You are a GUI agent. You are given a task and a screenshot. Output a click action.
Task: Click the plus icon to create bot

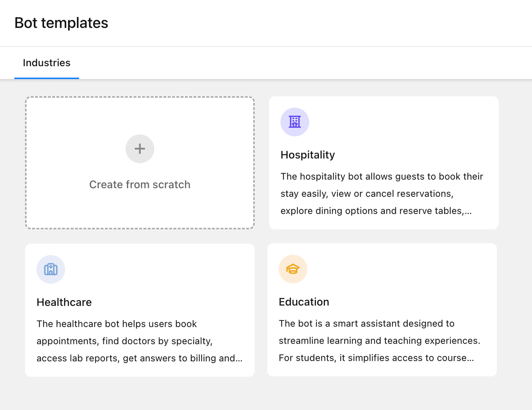tap(140, 149)
